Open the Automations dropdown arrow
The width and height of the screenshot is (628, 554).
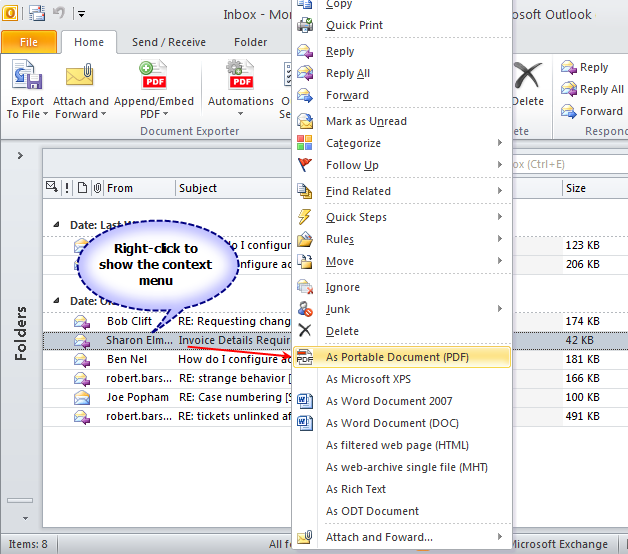(240, 114)
